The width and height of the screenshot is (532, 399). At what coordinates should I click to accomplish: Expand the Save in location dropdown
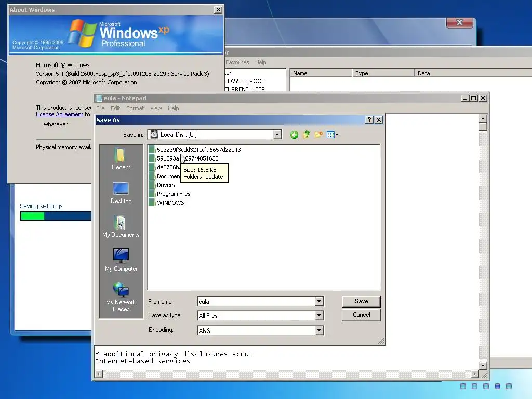pyautogui.click(x=277, y=135)
